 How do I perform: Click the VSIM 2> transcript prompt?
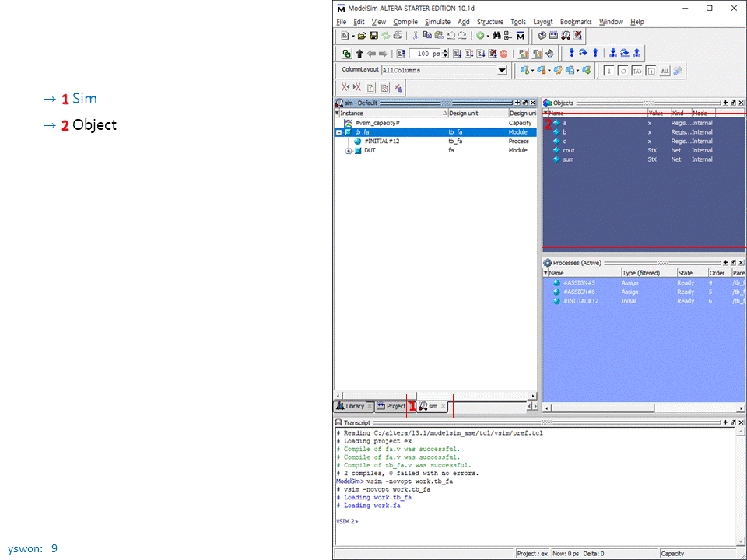(x=347, y=521)
